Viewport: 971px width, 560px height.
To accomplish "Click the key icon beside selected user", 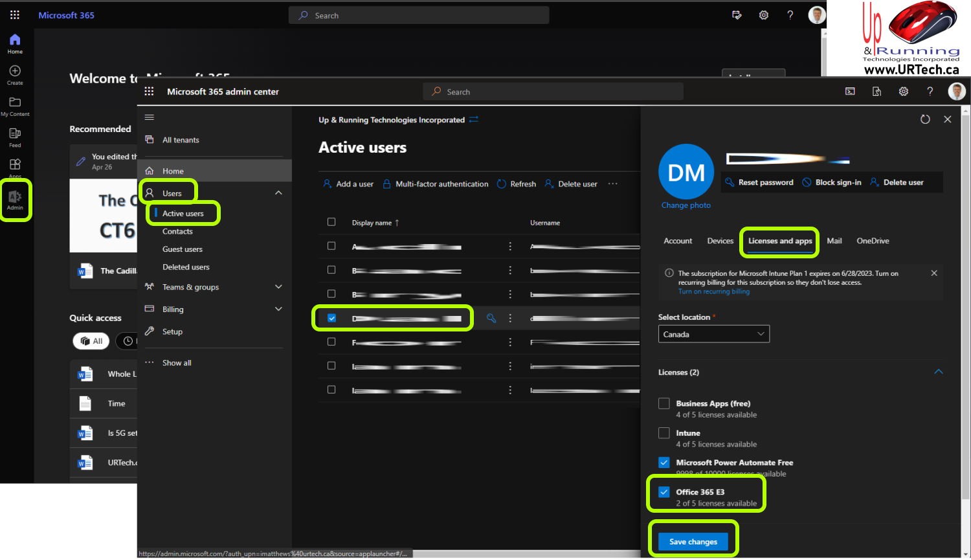I will coord(491,318).
